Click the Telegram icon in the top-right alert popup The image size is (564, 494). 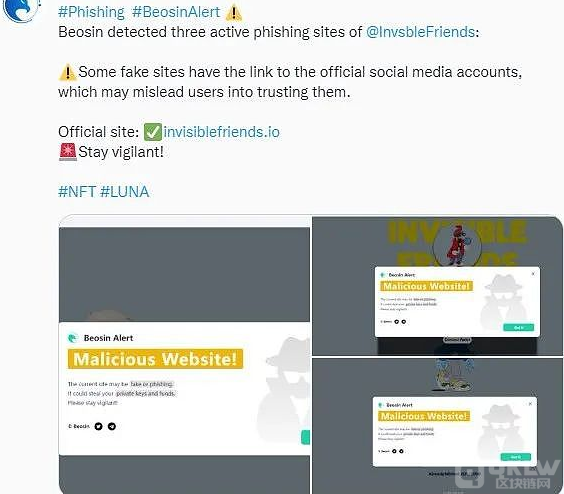pyautogui.click(x=404, y=322)
